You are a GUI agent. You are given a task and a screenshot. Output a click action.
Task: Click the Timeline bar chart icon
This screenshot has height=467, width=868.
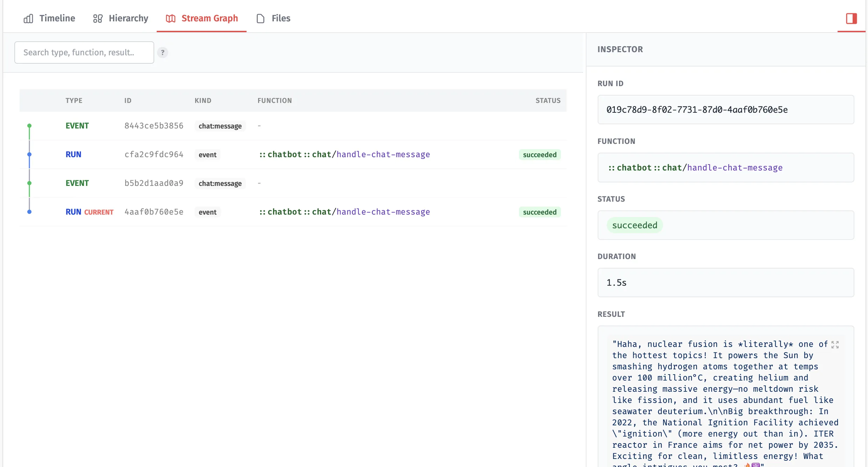pyautogui.click(x=28, y=19)
